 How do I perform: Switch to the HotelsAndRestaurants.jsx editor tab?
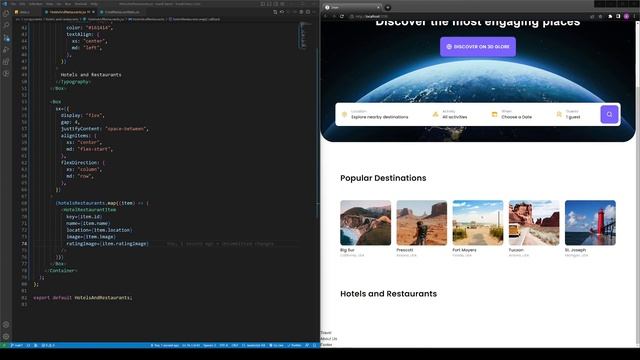point(69,12)
